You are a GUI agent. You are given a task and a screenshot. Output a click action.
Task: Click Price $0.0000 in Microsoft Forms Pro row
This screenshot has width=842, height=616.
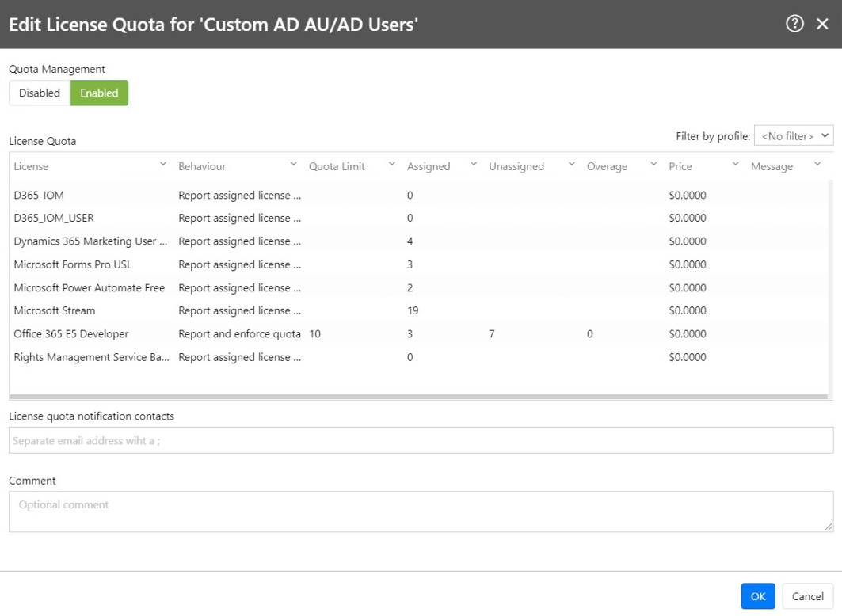coord(688,264)
